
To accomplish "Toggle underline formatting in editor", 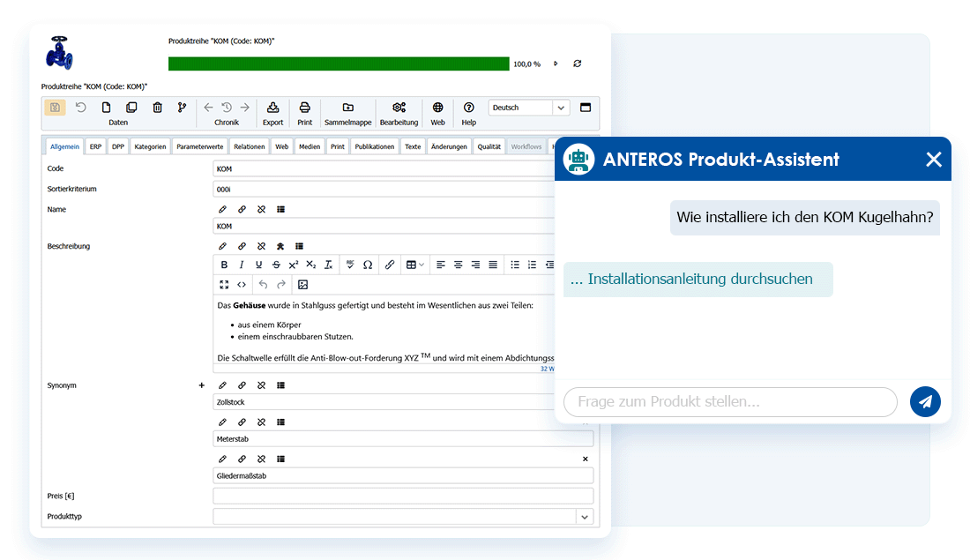I will 258,265.
